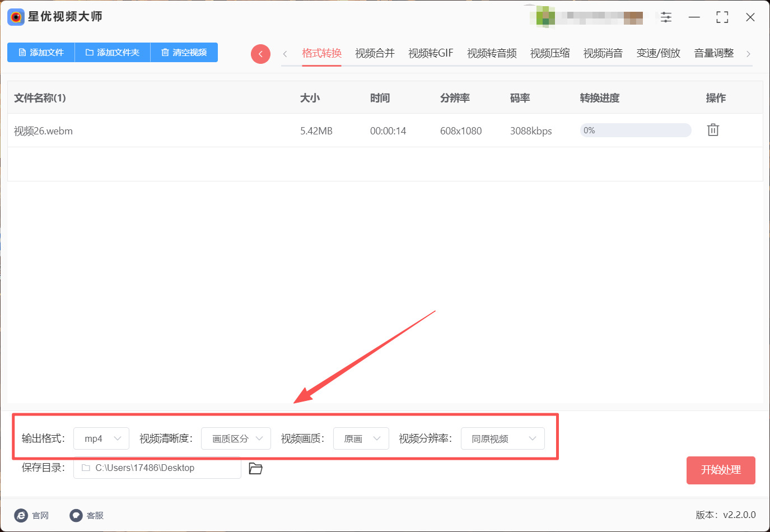Click the 转换进度 column header
The height and width of the screenshot is (532, 770).
[600, 98]
